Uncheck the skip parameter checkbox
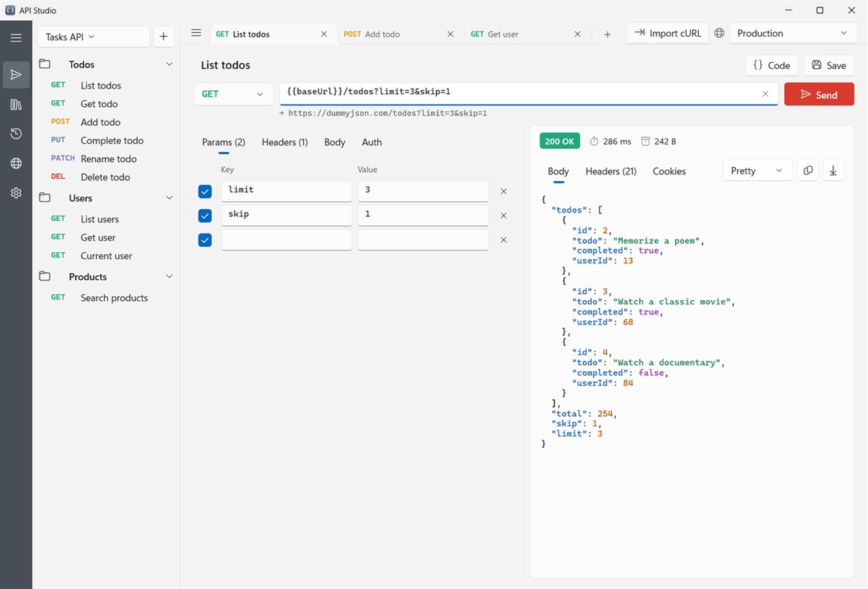This screenshot has height=589, width=868. [x=205, y=216]
